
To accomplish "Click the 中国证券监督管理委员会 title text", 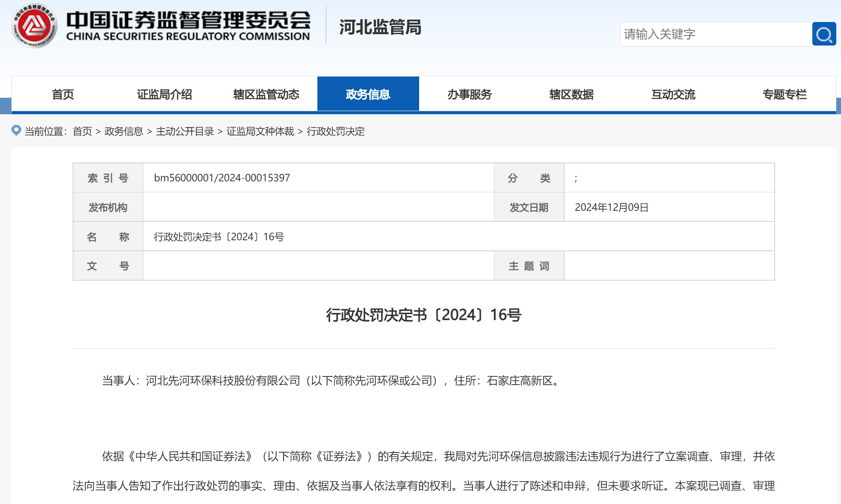I will tap(188, 20).
